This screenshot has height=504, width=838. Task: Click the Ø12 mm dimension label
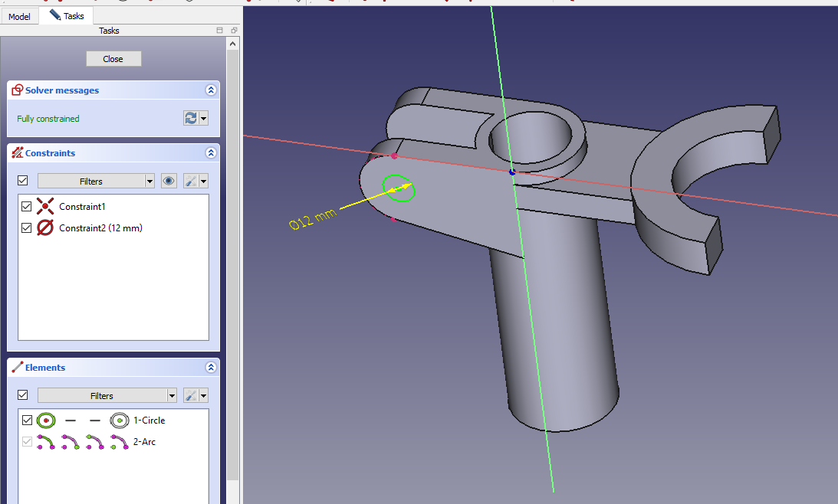tap(312, 218)
